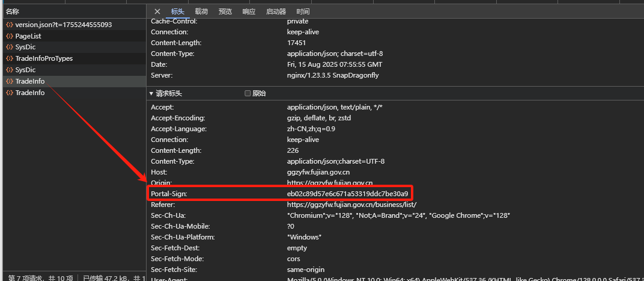Click the Portal-Sign header name
Image resolution: width=644 pixels, height=281 pixels.
pos(169,193)
